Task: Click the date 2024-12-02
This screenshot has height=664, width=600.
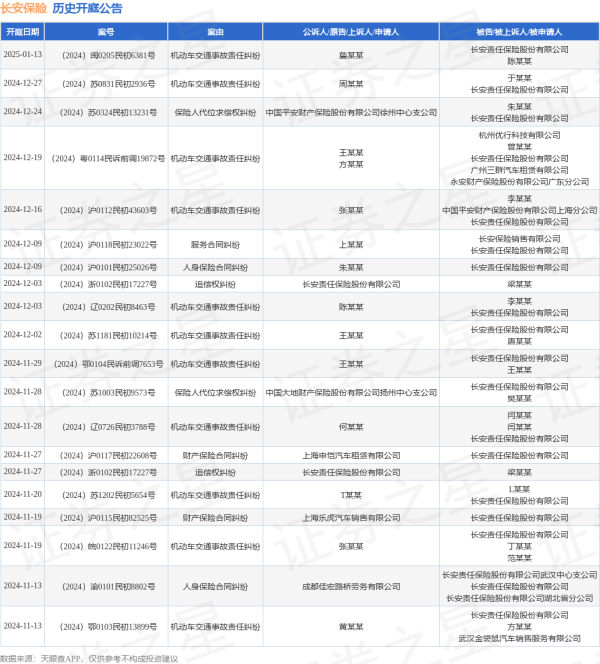Action: coord(22,335)
